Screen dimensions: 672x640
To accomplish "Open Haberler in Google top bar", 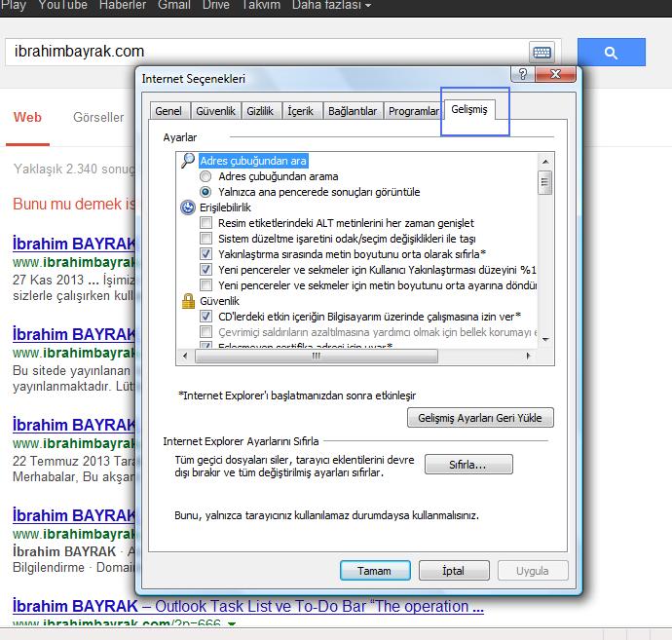I will 123,5.
